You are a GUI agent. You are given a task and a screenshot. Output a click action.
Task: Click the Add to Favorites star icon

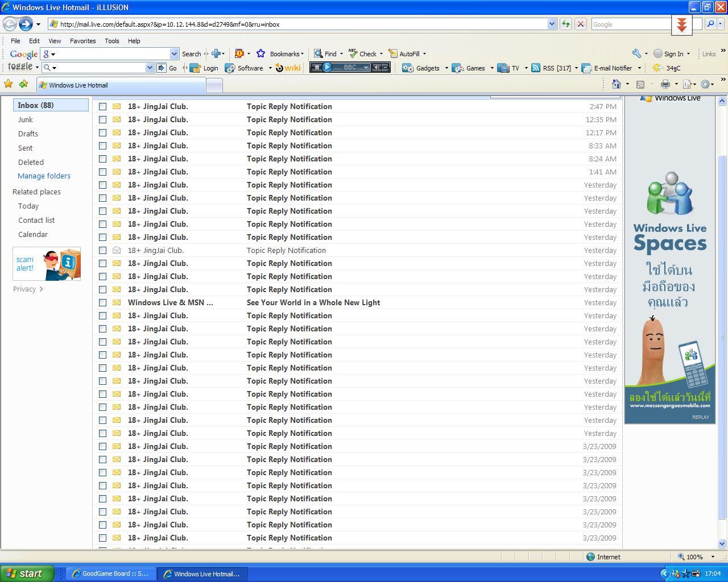click(x=23, y=84)
